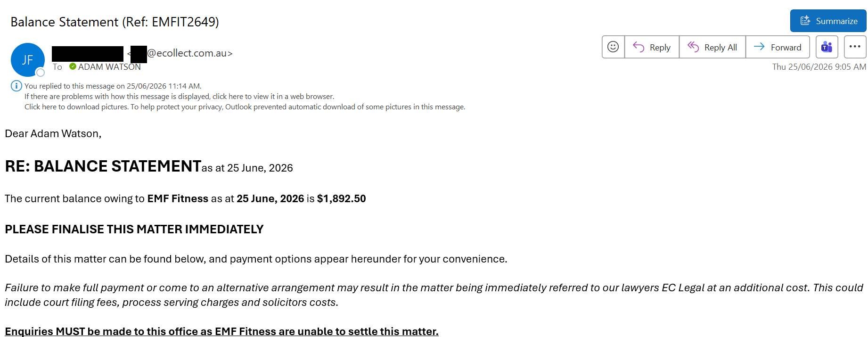Click the JF sender avatar
The image size is (868, 337).
pos(27,59)
